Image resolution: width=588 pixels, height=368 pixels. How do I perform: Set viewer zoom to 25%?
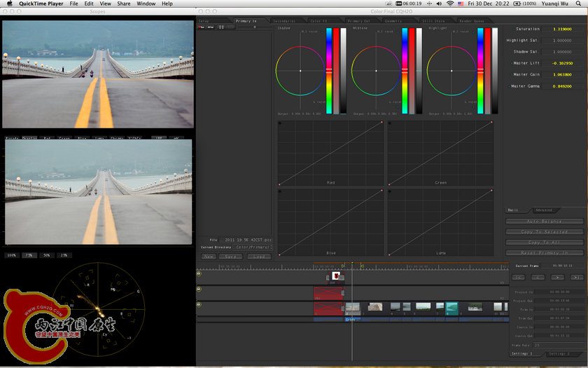[x=64, y=255]
